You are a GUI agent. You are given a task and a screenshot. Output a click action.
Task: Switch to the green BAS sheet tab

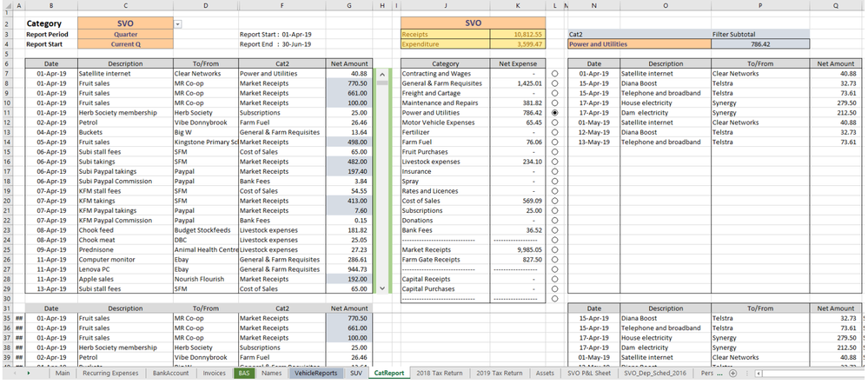click(244, 374)
